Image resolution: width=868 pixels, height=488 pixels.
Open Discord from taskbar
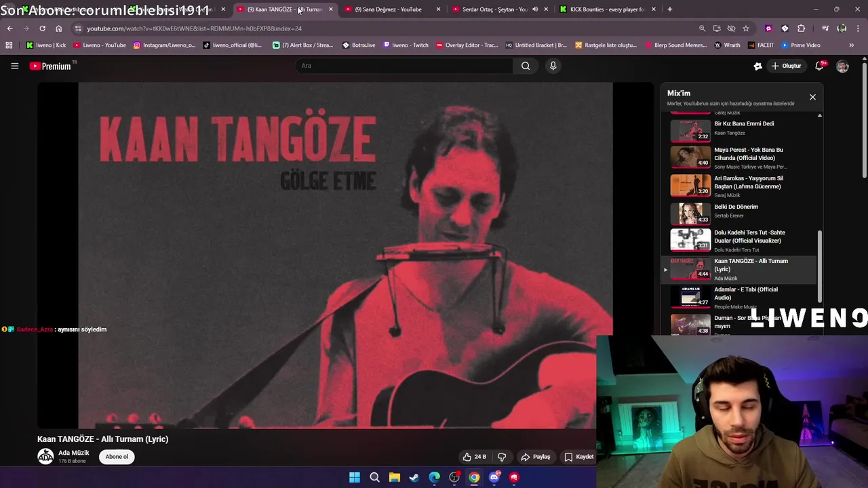(494, 477)
